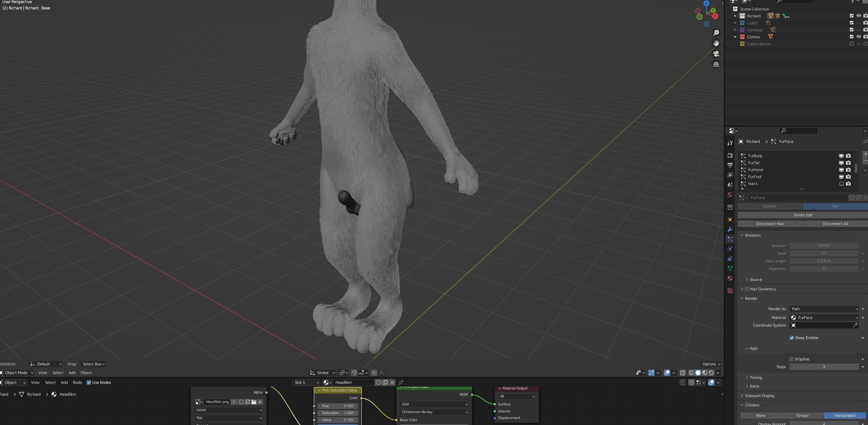
Task: Toggle X-ray in viewport header
Action: [x=682, y=373]
